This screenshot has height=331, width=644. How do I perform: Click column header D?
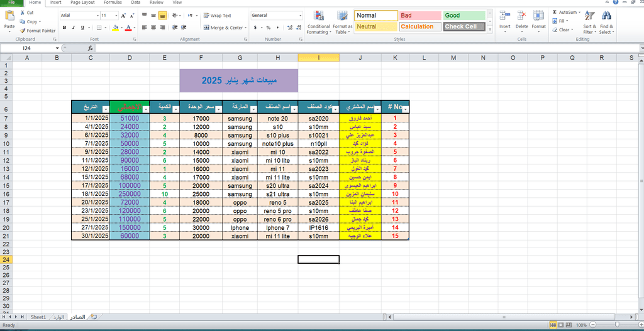pos(130,58)
